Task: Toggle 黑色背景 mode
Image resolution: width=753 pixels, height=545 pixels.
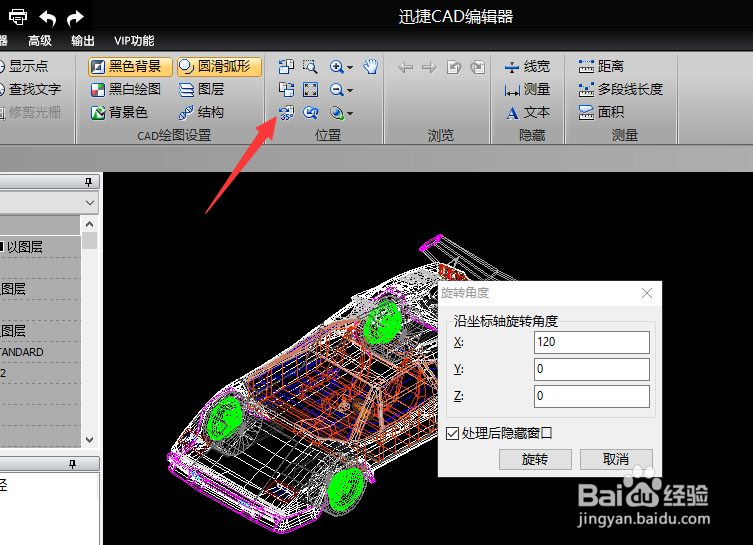Action: 130,66
